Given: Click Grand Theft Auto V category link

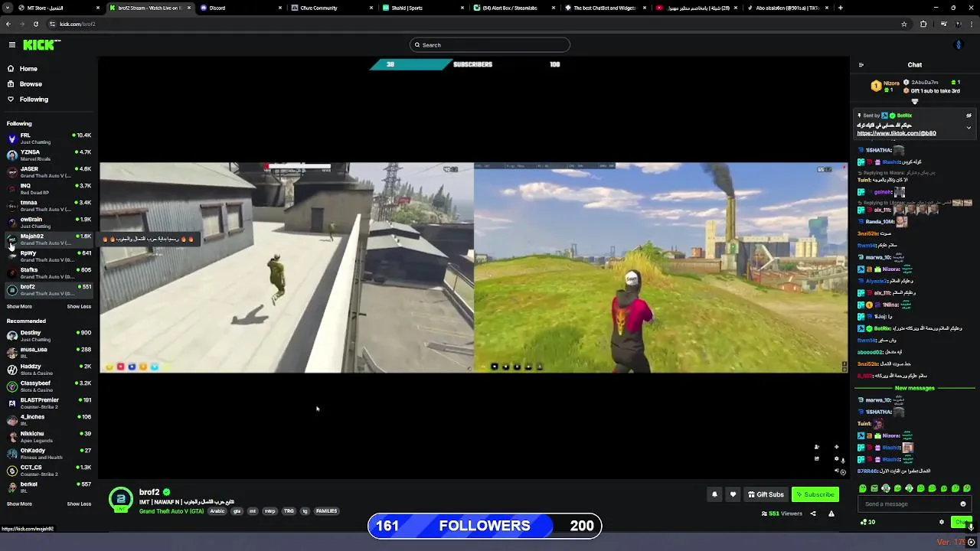Looking at the screenshot, I should pos(171,511).
